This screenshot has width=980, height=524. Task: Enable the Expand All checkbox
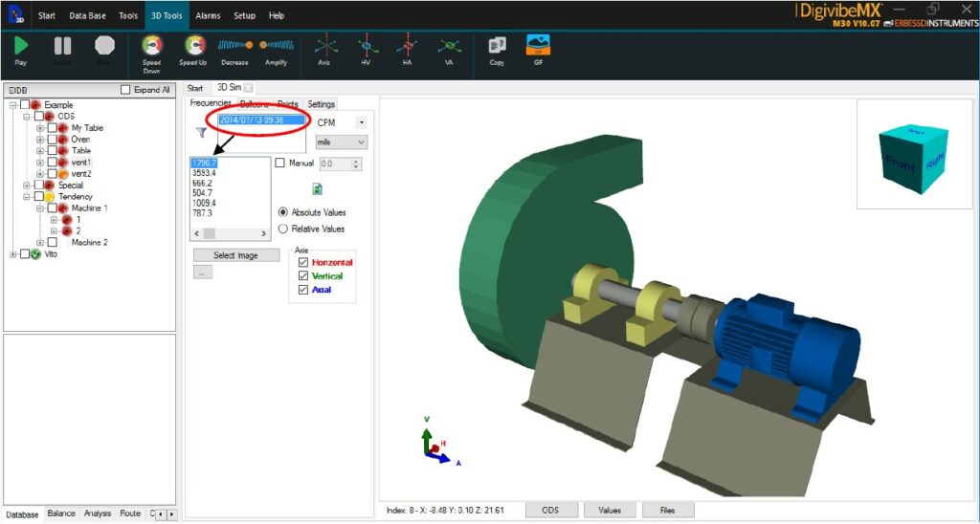pyautogui.click(x=125, y=90)
